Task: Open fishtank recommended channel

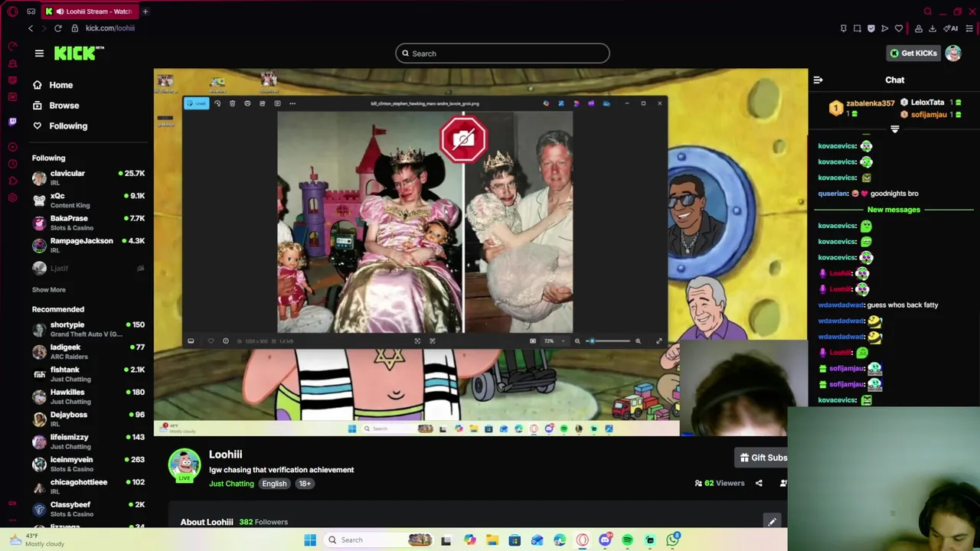Action: [x=88, y=374]
